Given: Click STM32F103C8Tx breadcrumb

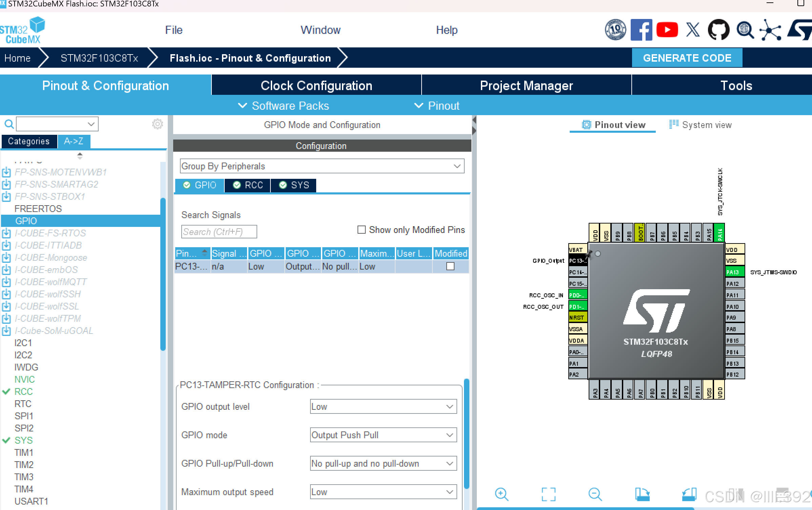Looking at the screenshot, I should click(x=99, y=58).
